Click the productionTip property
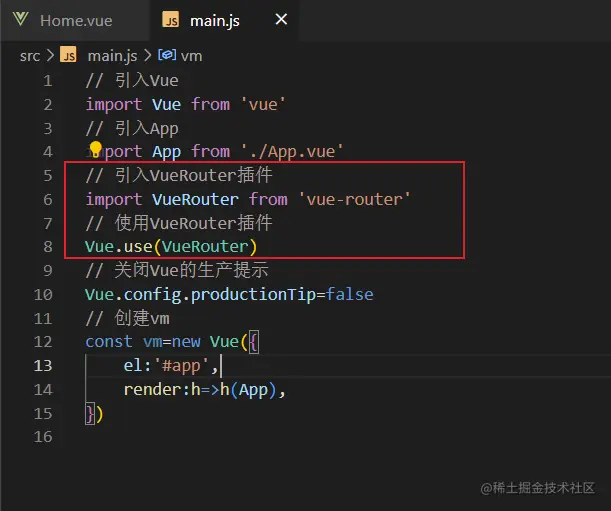 [x=253, y=295]
